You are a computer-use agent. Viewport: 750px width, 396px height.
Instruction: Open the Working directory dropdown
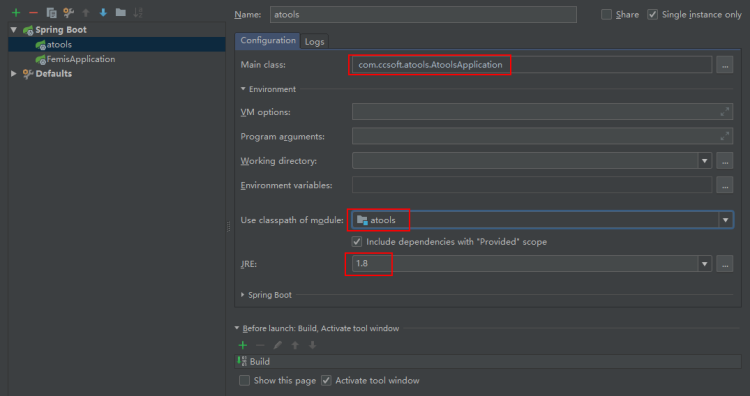pos(705,161)
